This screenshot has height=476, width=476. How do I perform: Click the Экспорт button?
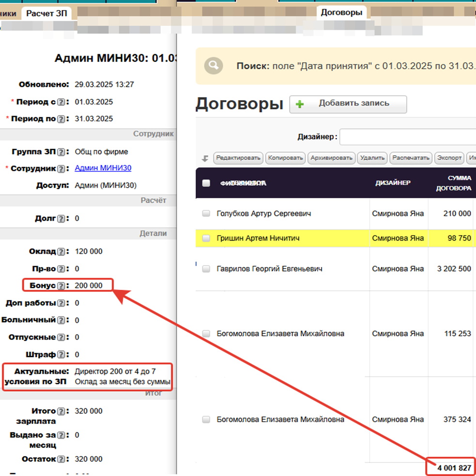click(449, 158)
